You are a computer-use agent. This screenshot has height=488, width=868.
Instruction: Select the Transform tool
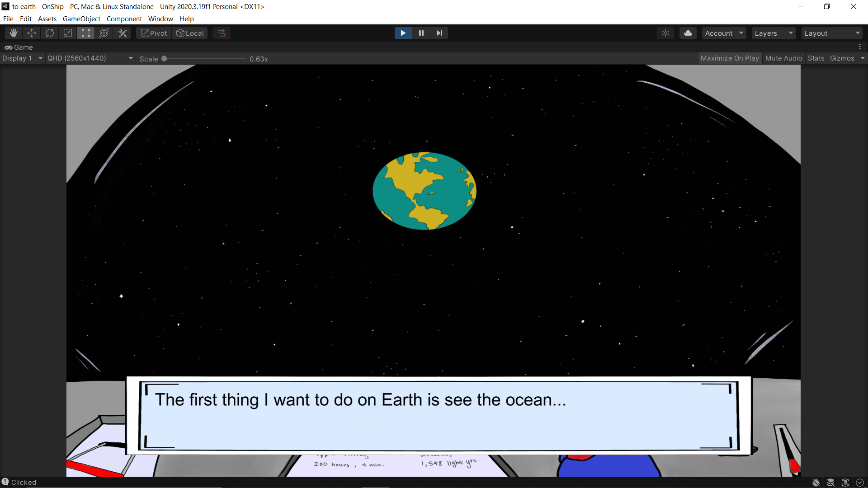point(104,33)
